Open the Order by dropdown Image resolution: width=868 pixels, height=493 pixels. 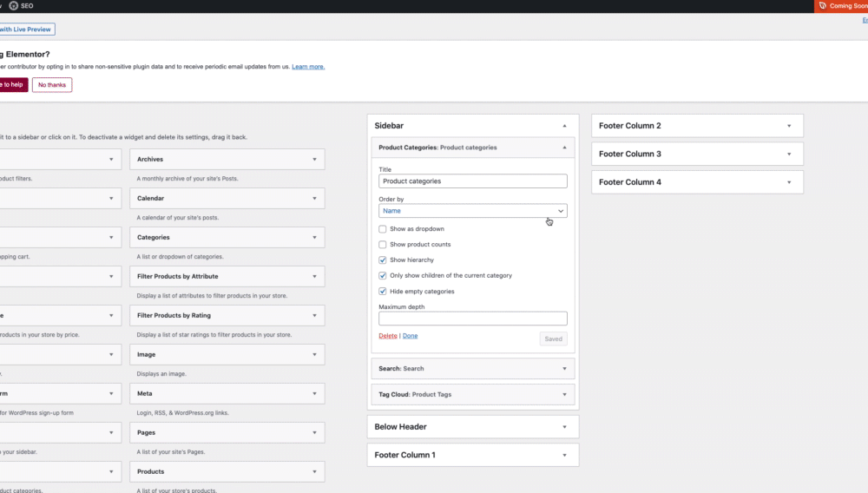point(473,211)
